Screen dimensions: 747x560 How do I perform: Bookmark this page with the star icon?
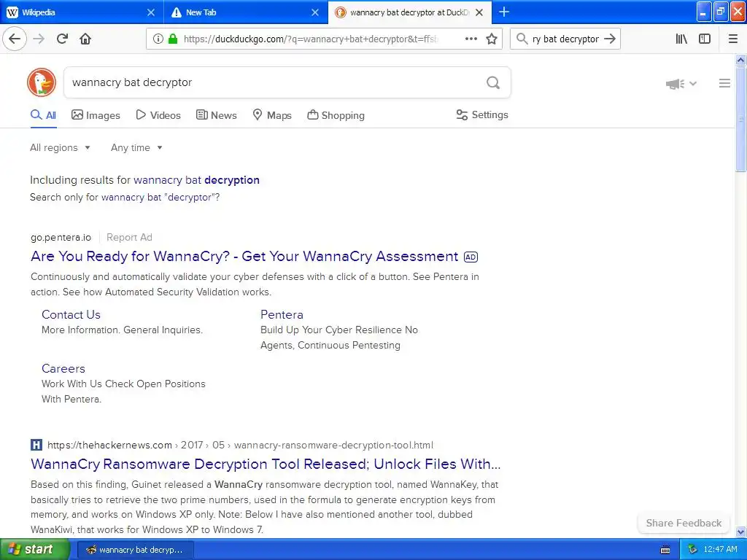tap(492, 39)
